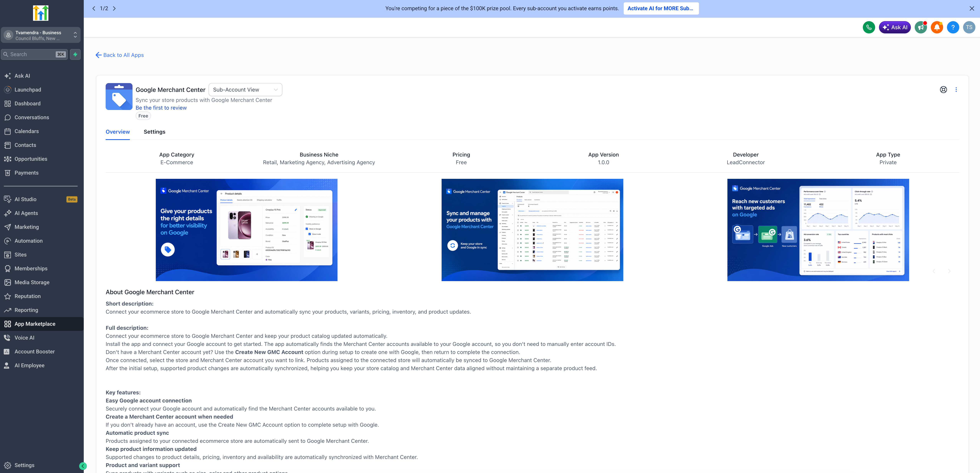
Task: Open Account Booster in the sidebar
Action: pyautogui.click(x=42, y=351)
